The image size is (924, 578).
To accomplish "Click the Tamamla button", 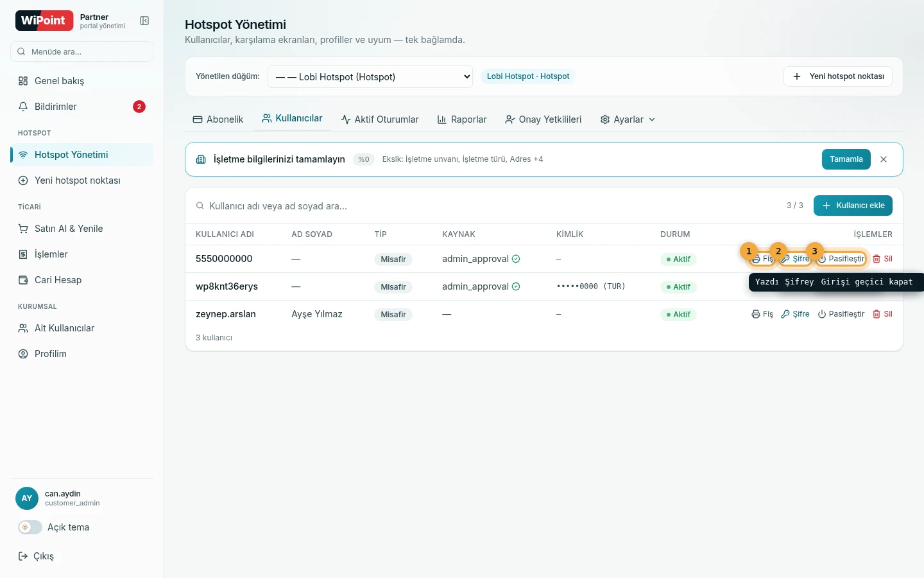I will pos(846,159).
